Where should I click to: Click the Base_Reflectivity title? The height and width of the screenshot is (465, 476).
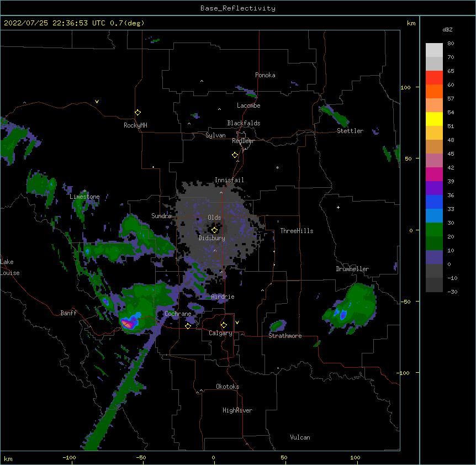pos(238,8)
